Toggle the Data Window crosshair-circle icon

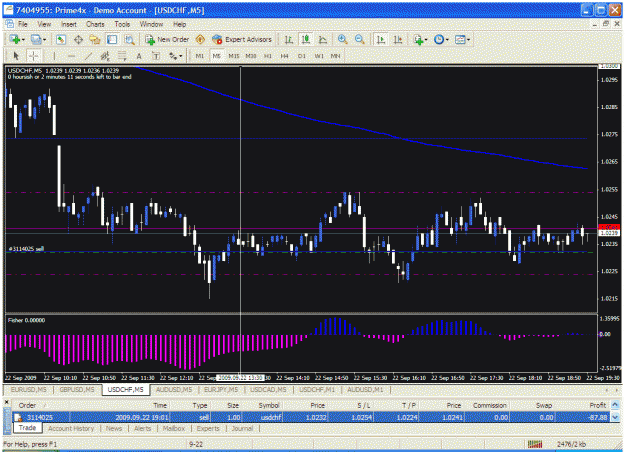tap(79, 39)
